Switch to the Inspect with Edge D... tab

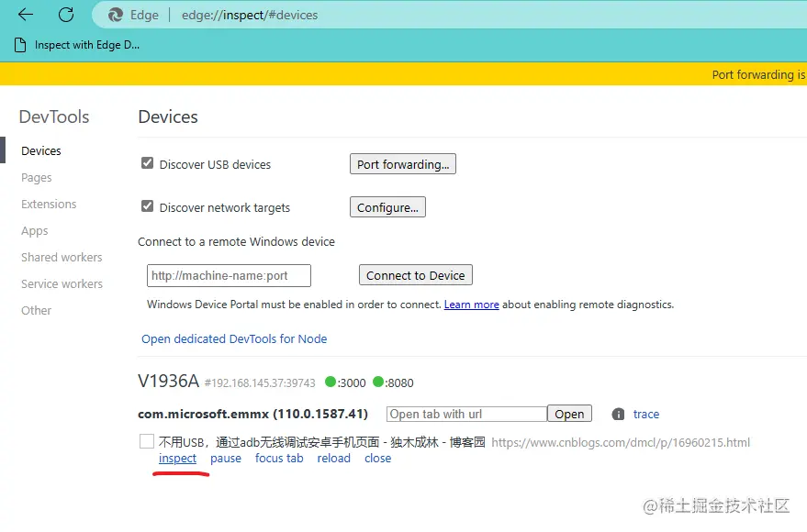tap(77, 45)
